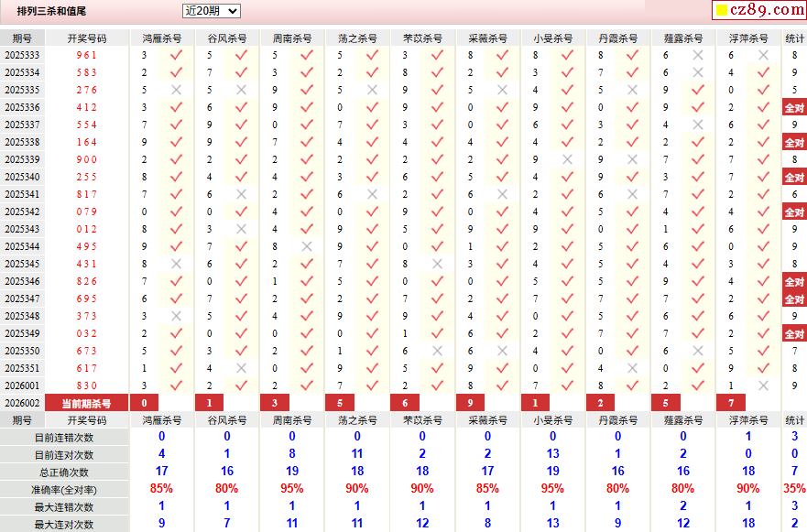Screen dimensions: 807x532
Task: Click red box 0 under 鸿雁杀号 for 2026002
Action: pos(144,404)
